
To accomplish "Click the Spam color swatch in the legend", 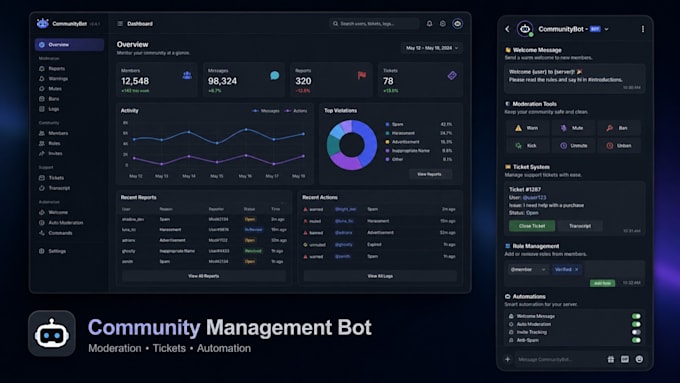I will 387,124.
